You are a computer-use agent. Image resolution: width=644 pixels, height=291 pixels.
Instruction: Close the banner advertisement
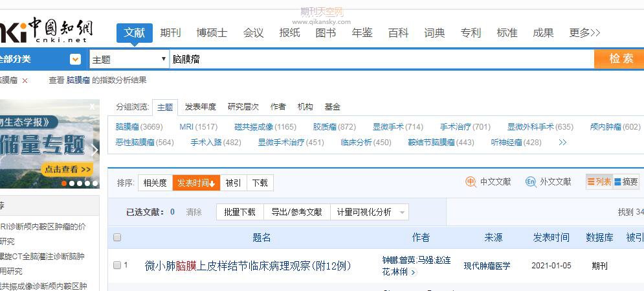click(x=93, y=106)
